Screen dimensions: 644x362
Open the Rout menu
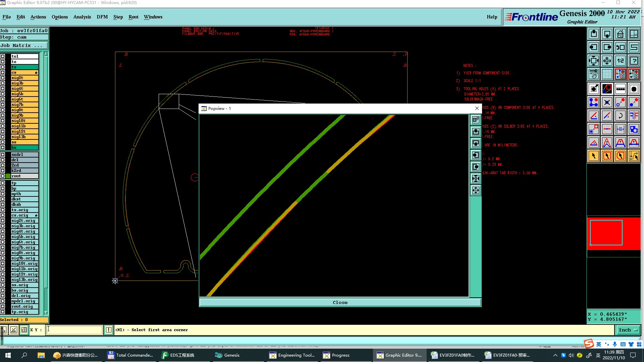133,17
